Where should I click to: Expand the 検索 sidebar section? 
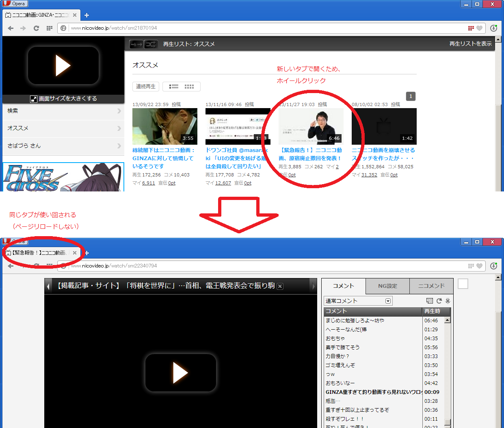[63, 111]
